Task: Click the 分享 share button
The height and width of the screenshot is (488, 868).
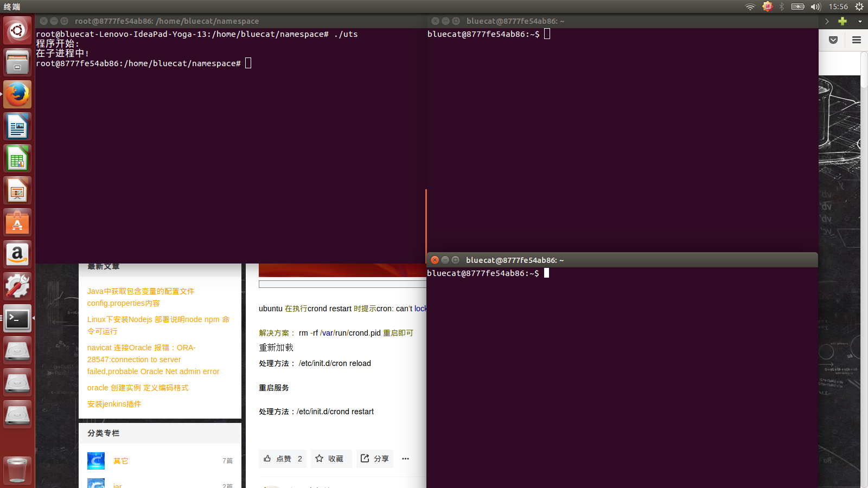Action: [x=375, y=459]
